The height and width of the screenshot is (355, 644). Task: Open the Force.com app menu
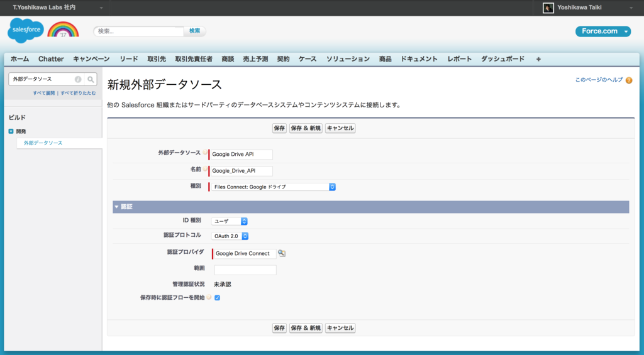coord(603,31)
